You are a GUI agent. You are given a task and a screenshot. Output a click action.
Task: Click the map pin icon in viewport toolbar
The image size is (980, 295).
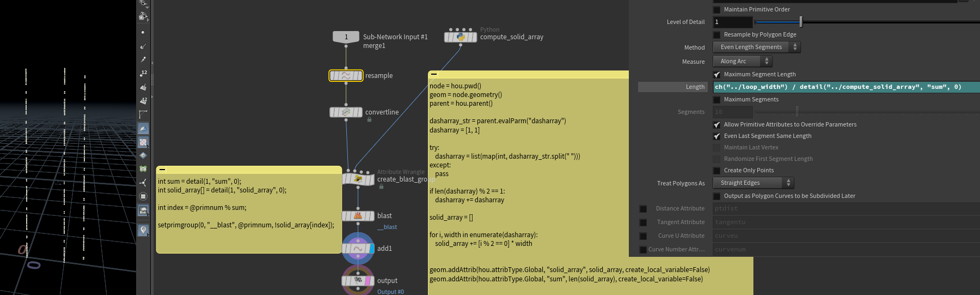point(143,230)
